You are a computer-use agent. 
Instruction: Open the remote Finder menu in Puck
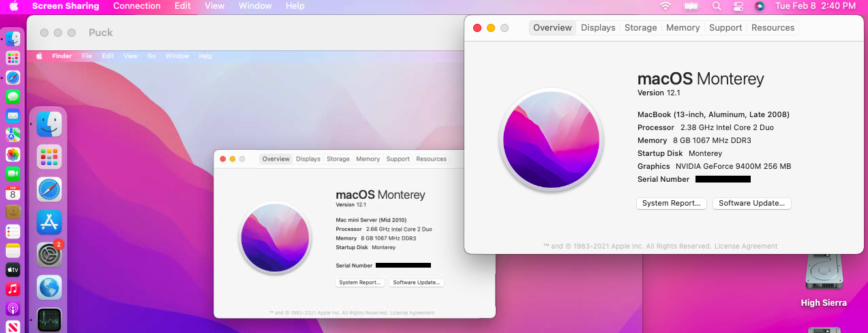point(62,56)
